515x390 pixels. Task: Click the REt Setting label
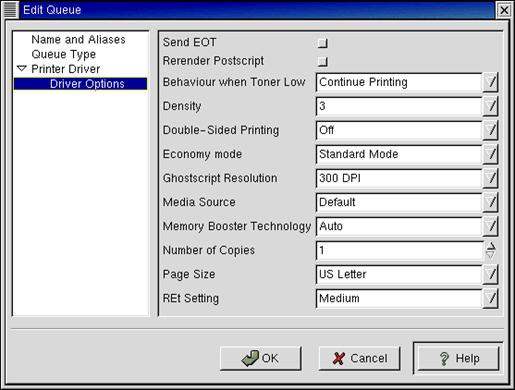(x=191, y=298)
